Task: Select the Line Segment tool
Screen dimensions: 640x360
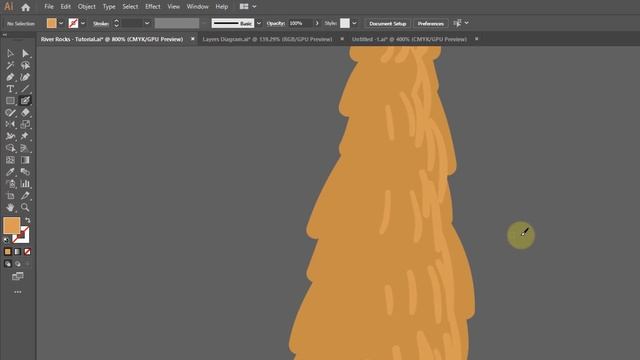Action: (25, 89)
